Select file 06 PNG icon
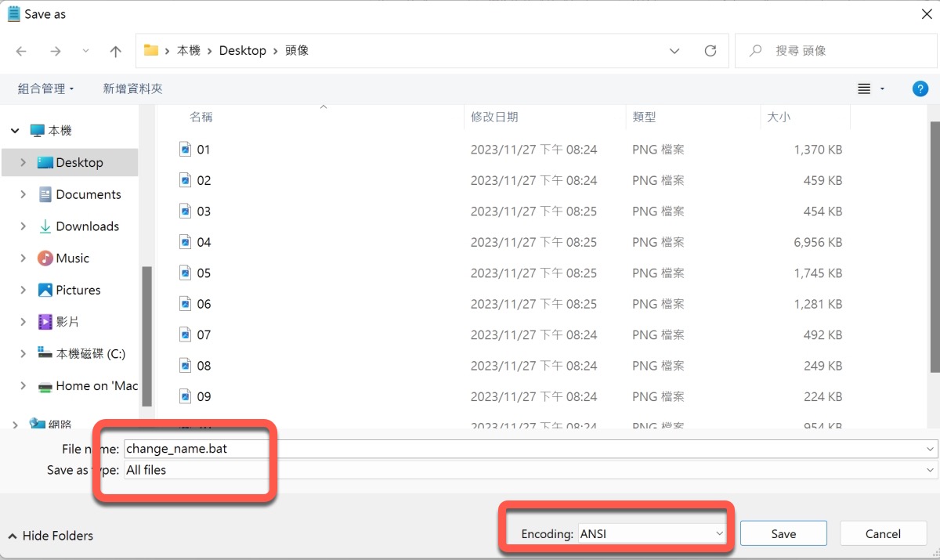The height and width of the screenshot is (560, 940). pyautogui.click(x=186, y=304)
